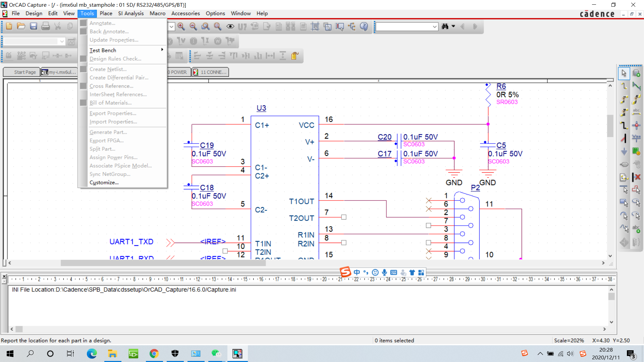Open the Place menu
Viewport: 644px width, 362px height.
coord(106,13)
